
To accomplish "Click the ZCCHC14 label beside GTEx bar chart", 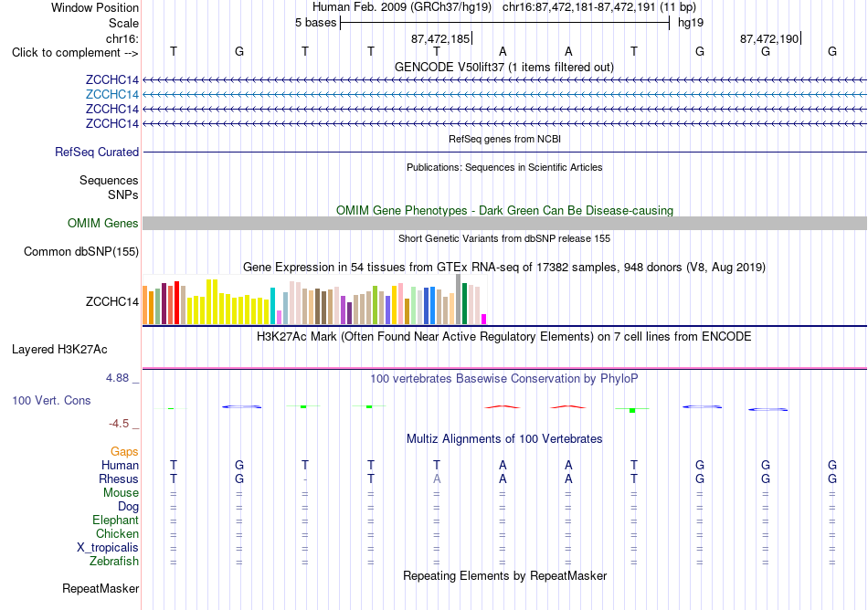I will [112, 302].
